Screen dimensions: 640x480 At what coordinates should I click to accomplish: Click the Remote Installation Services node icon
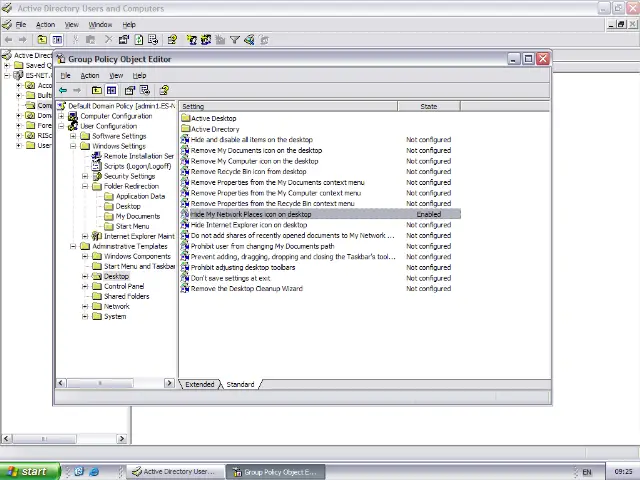(x=97, y=156)
